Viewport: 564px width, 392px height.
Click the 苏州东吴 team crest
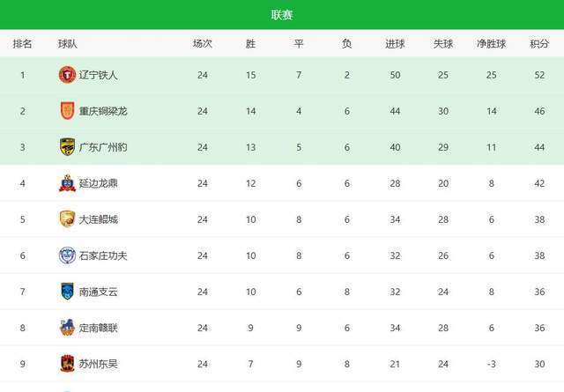(x=67, y=364)
